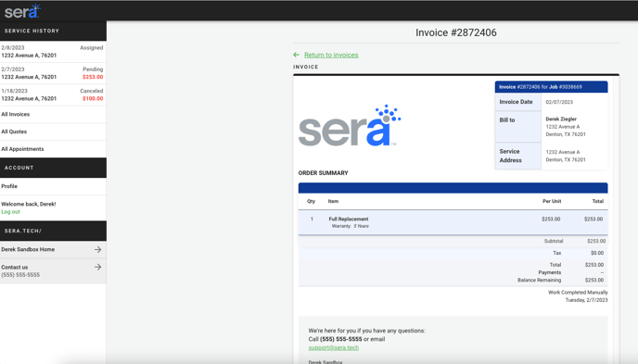Open the 1/18/2023 Canceled service entry
The height and width of the screenshot is (364, 638).
click(x=53, y=94)
